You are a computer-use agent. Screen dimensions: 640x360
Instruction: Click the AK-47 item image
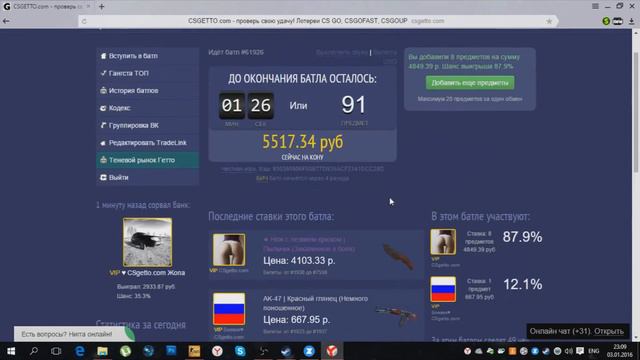(396, 315)
